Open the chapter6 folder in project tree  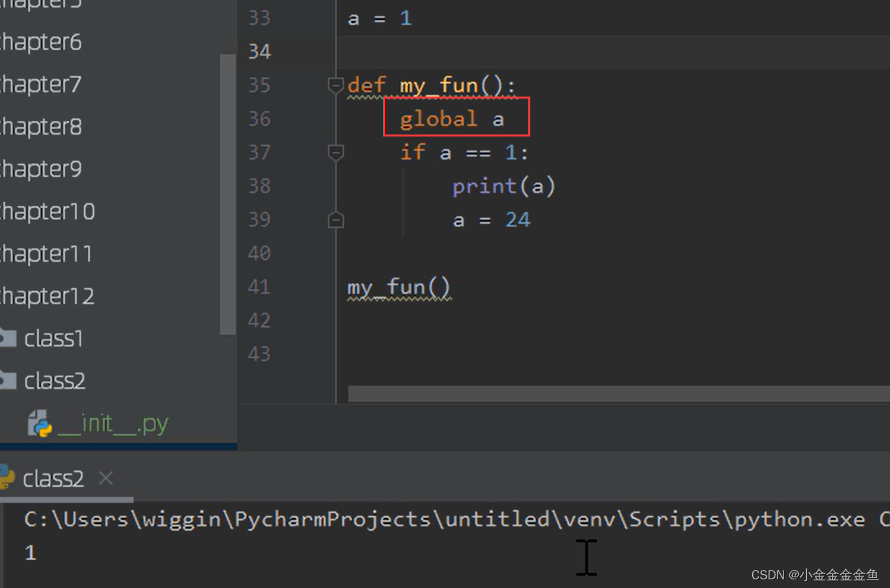(x=40, y=42)
